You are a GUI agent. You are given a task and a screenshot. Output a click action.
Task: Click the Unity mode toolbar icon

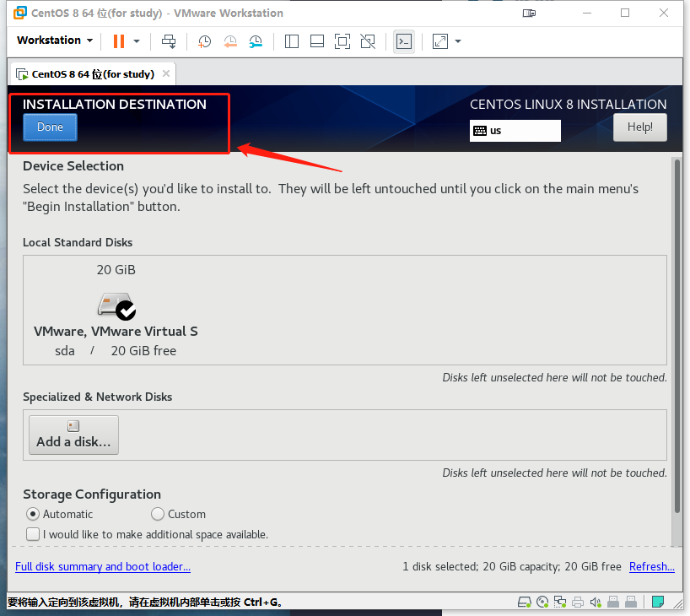tap(368, 41)
